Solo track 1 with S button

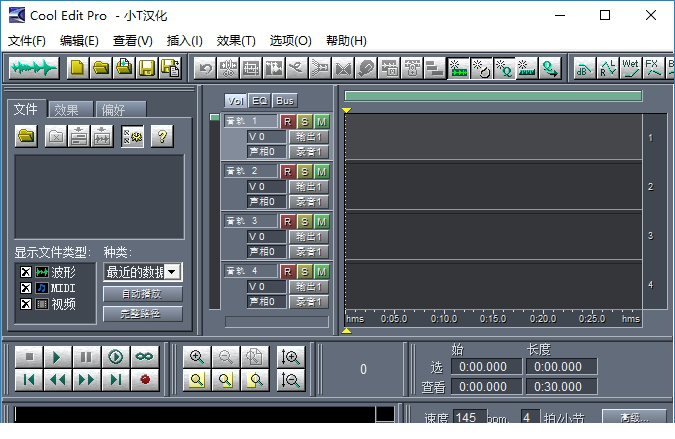(304, 122)
